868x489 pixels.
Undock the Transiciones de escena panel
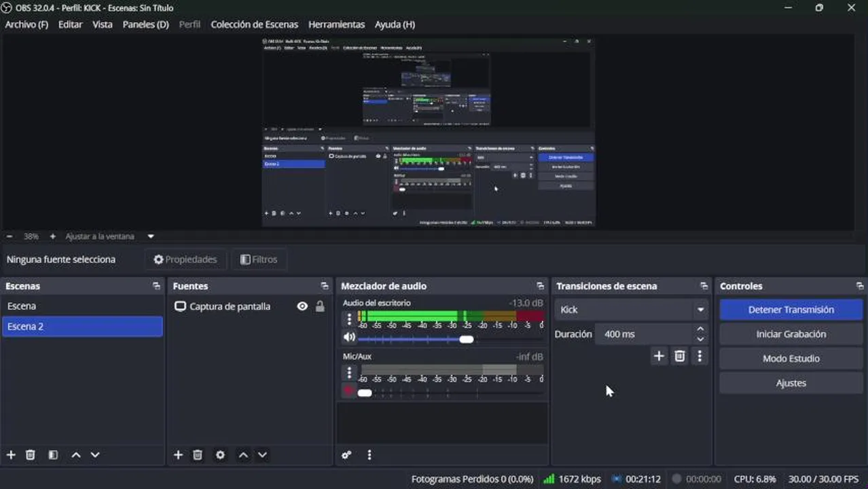click(x=704, y=286)
